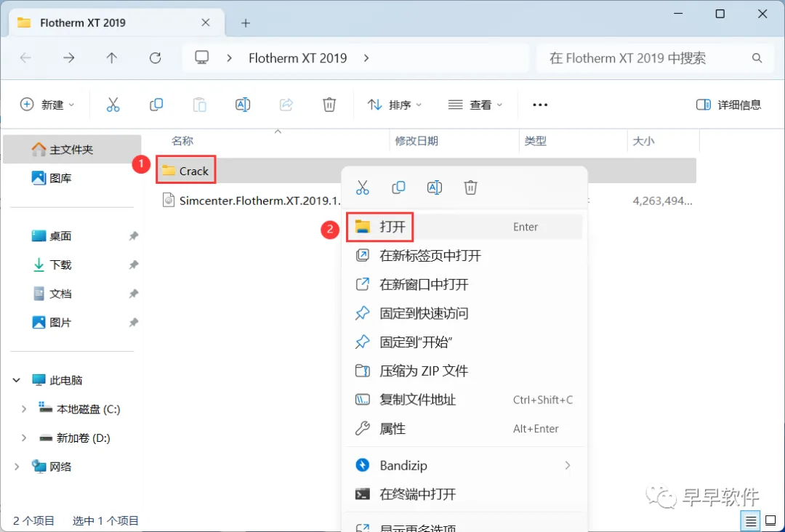The width and height of the screenshot is (785, 532).
Task: Choose 在新窗口中打开
Action: click(x=464, y=284)
